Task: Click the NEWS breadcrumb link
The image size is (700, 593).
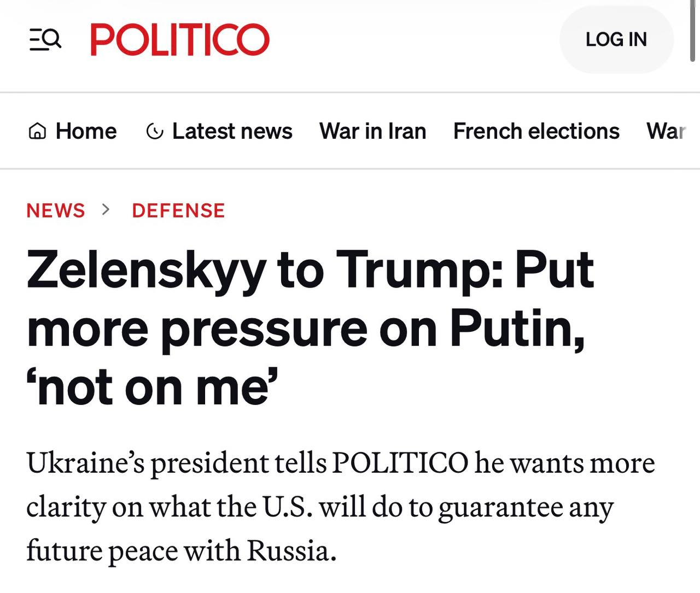Action: pyautogui.click(x=56, y=210)
